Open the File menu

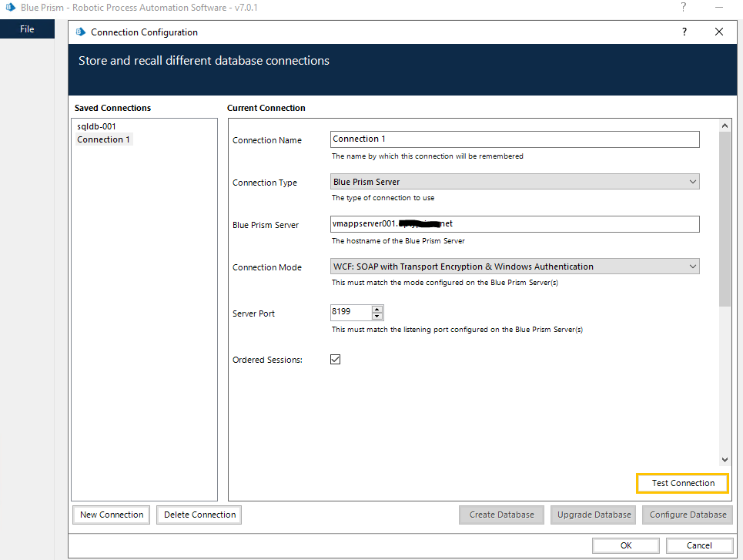(27, 29)
